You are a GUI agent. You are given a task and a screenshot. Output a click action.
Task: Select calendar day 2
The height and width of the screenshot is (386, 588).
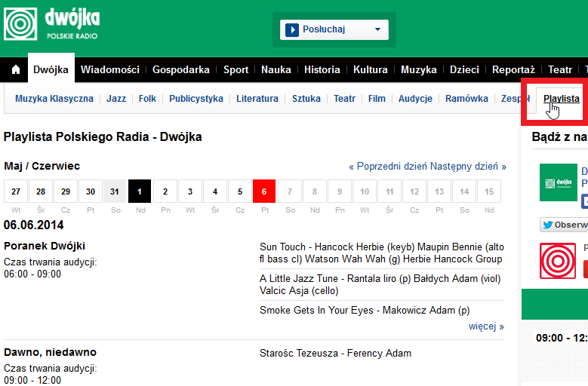click(x=165, y=191)
